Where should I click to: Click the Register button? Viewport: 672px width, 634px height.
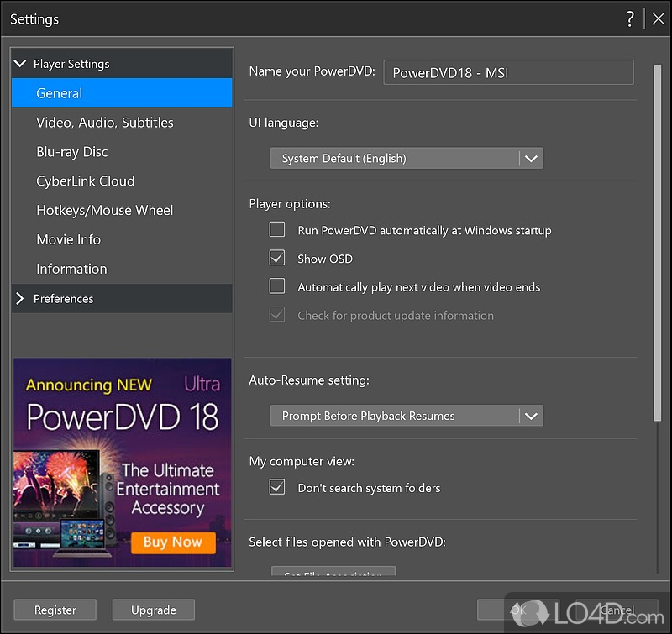pyautogui.click(x=55, y=610)
